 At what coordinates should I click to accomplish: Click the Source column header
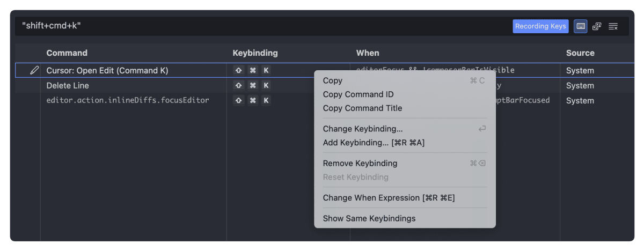coord(580,53)
